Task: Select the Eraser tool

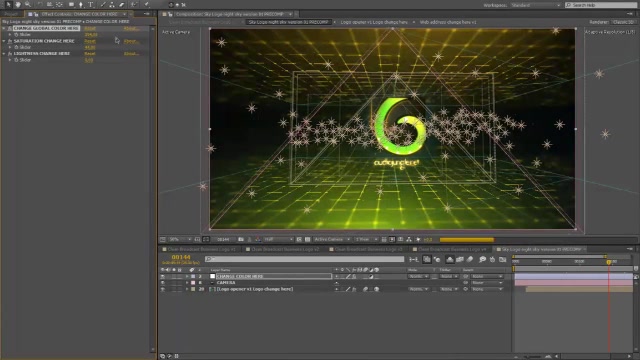Action: [x=122, y=4]
